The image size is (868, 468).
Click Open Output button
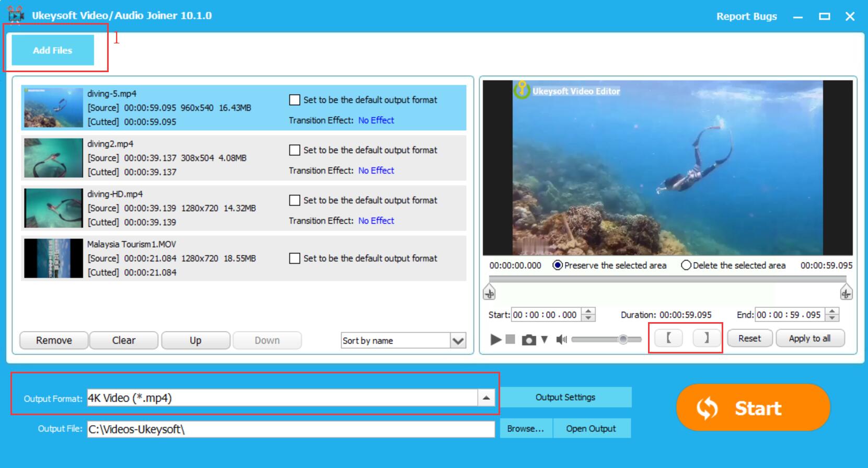point(591,428)
